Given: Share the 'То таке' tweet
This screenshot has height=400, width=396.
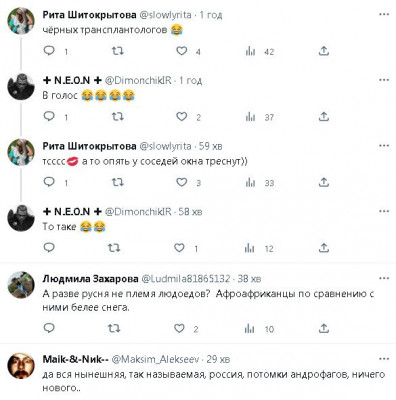Looking at the screenshot, I should pos(324,248).
